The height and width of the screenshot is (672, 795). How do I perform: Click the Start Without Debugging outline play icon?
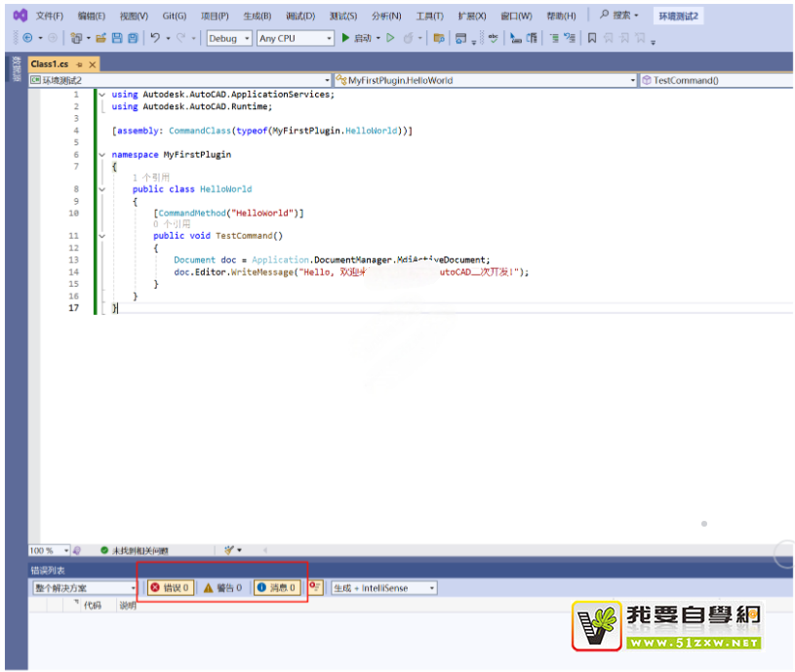tap(390, 38)
